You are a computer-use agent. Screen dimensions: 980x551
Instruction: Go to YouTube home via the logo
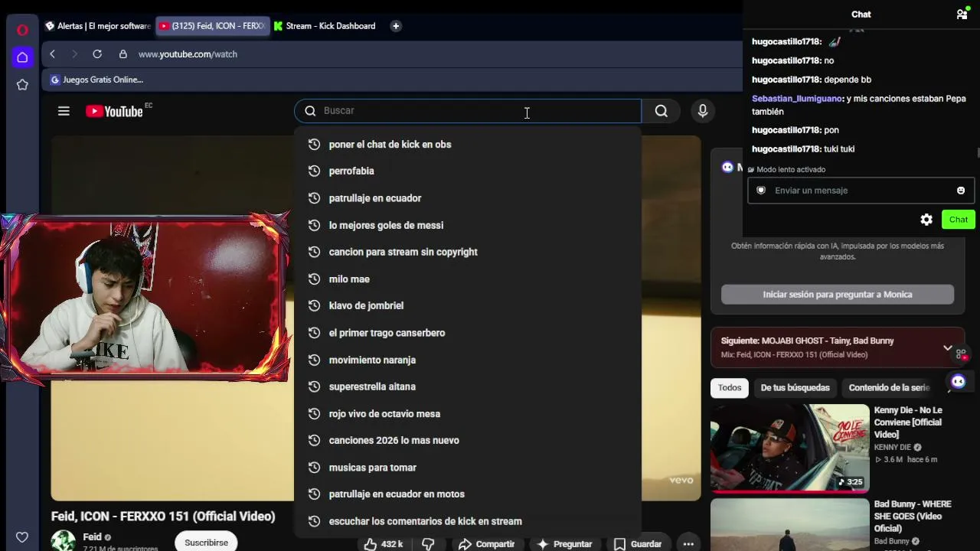click(114, 112)
